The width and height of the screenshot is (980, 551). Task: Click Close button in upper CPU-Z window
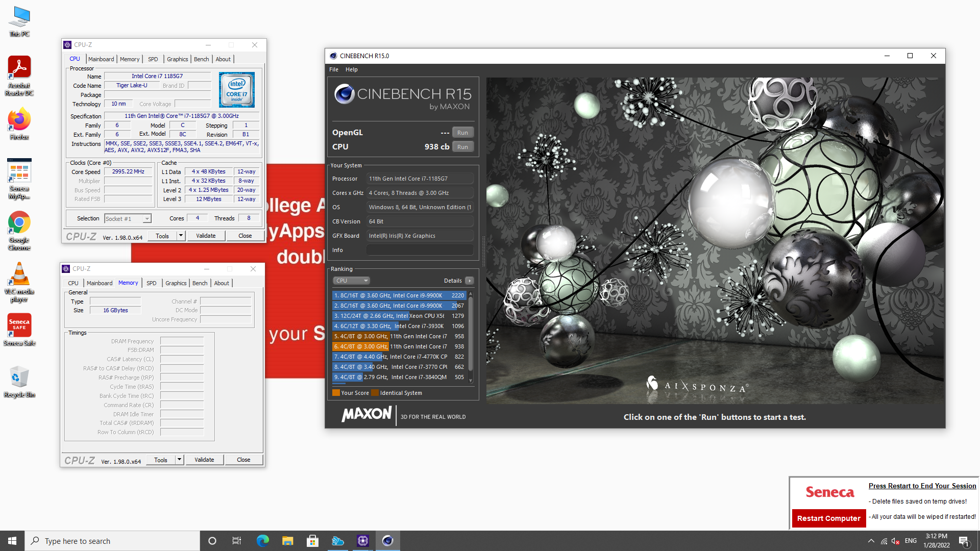(245, 236)
